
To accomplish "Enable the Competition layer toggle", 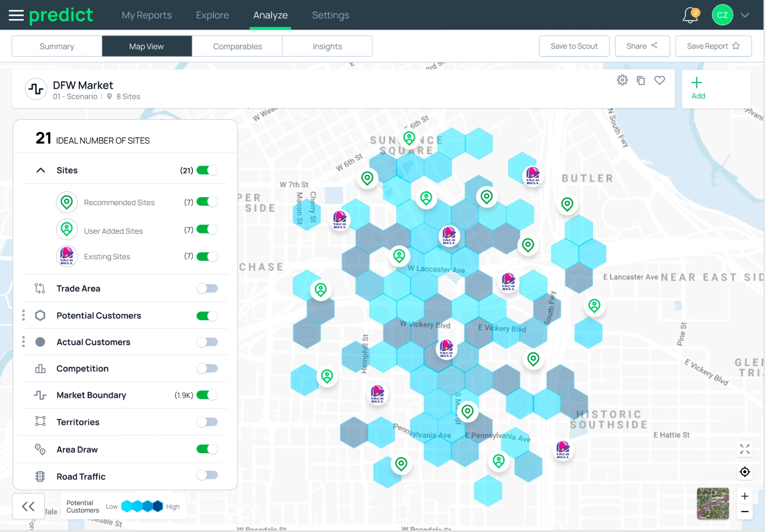I will point(207,368).
